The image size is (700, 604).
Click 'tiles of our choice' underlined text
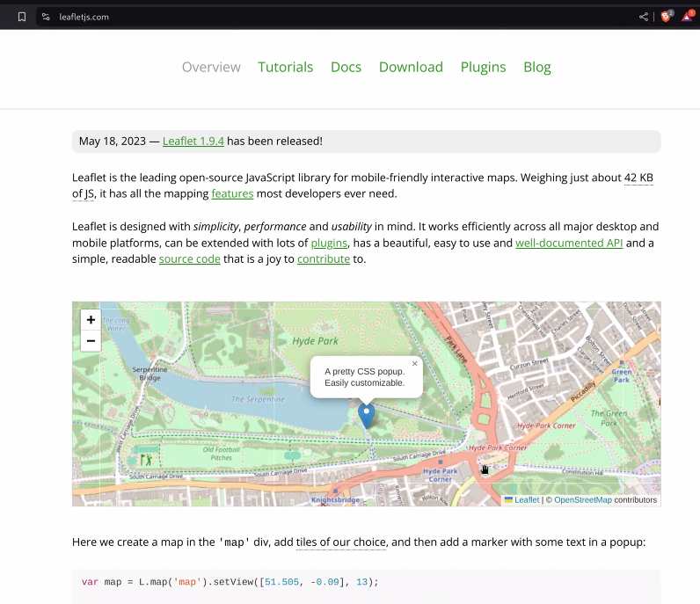tap(341, 542)
